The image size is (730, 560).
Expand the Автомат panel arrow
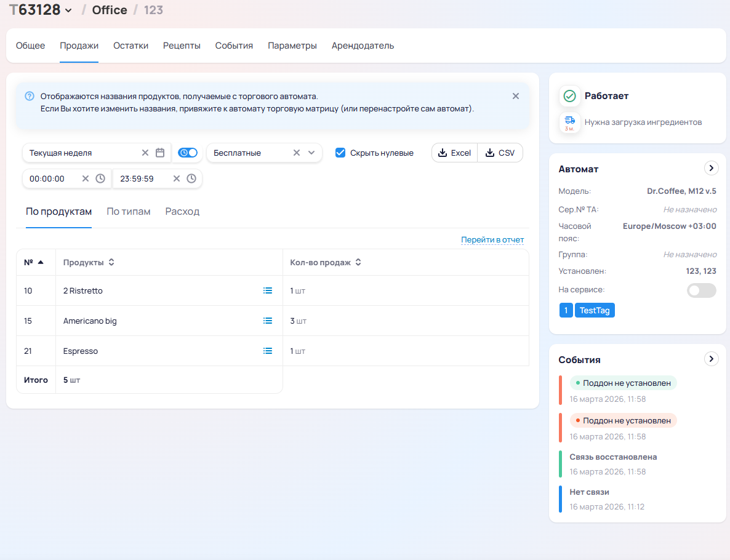pyautogui.click(x=711, y=168)
